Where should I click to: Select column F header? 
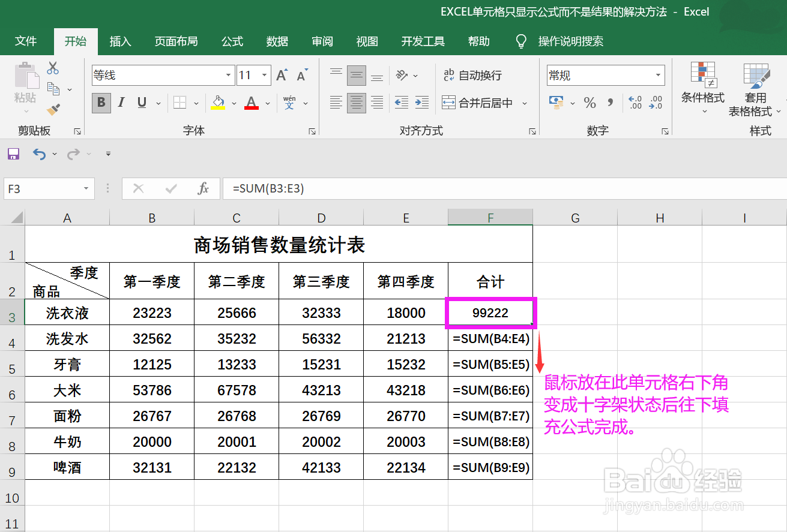pyautogui.click(x=490, y=218)
